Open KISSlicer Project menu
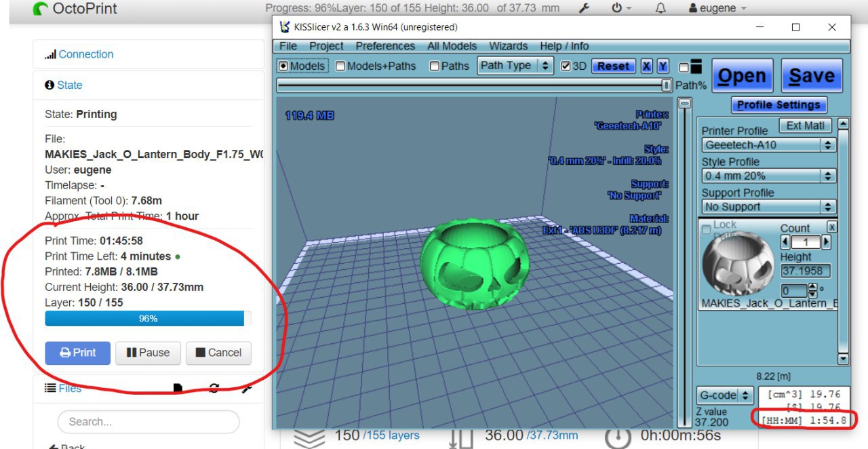 [x=326, y=46]
